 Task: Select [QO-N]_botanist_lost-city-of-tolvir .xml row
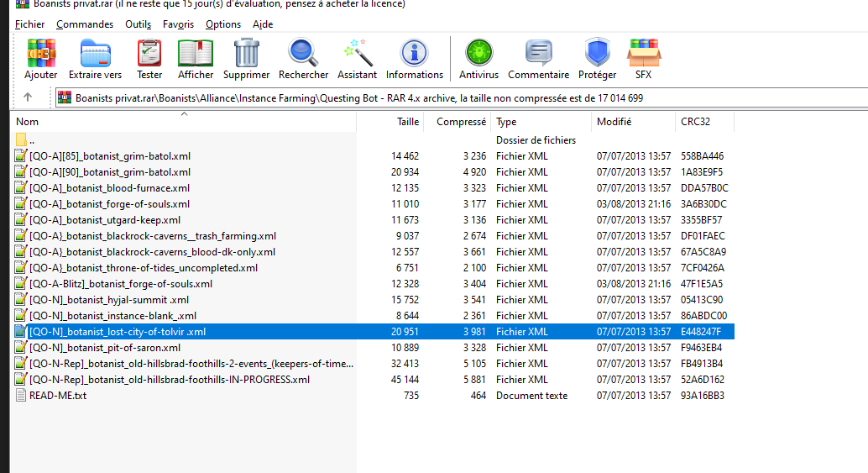click(374, 332)
